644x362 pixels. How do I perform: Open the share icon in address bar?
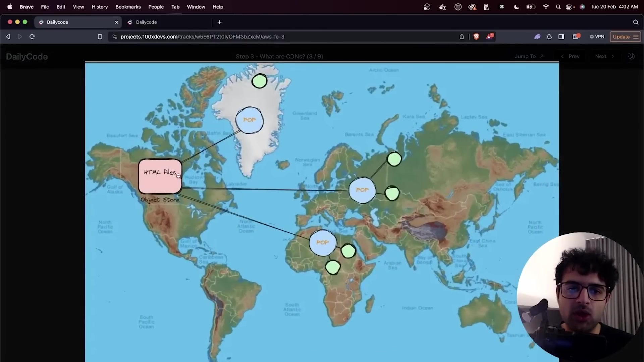(462, 37)
